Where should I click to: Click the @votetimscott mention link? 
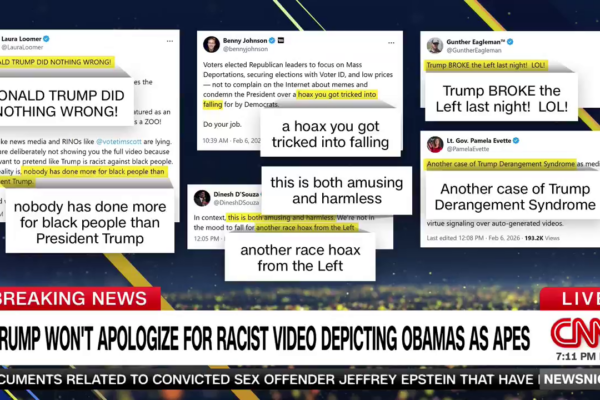129,141
